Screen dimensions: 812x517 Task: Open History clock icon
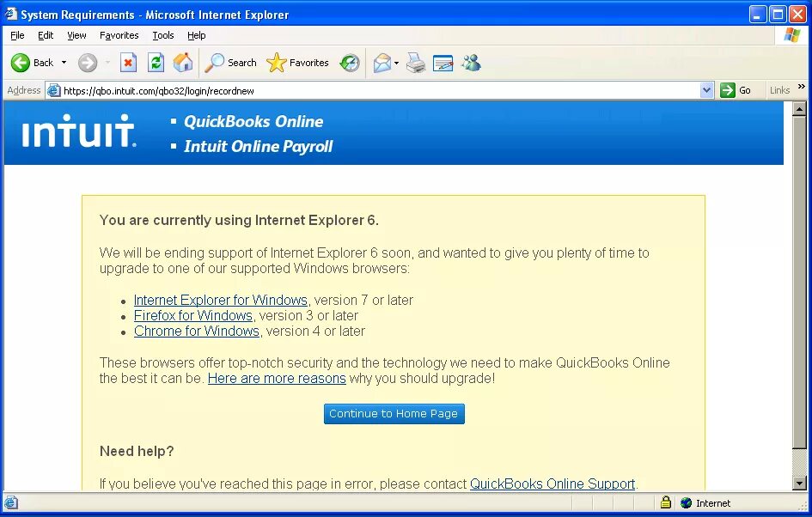click(350, 63)
